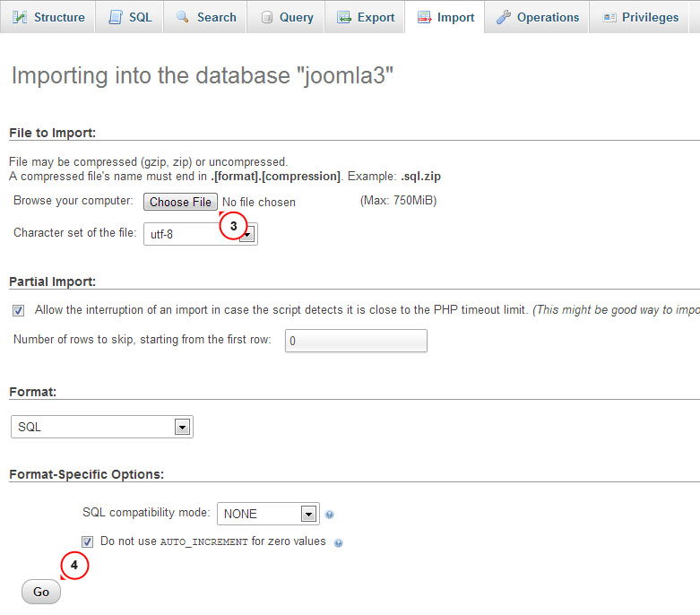Open help icon beside AUTO_INCREMENT option
Screen dimensions: 700x615
point(338,542)
